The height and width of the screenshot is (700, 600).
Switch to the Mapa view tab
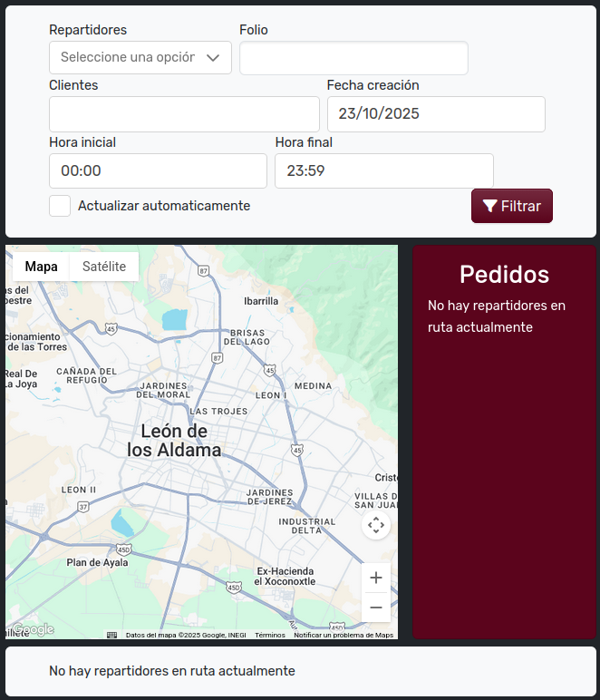[42, 267]
